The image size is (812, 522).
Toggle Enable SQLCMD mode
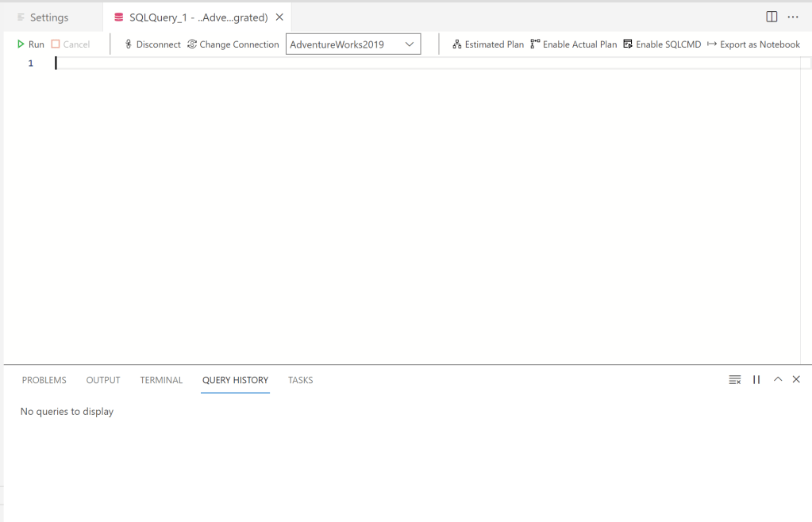pos(663,44)
